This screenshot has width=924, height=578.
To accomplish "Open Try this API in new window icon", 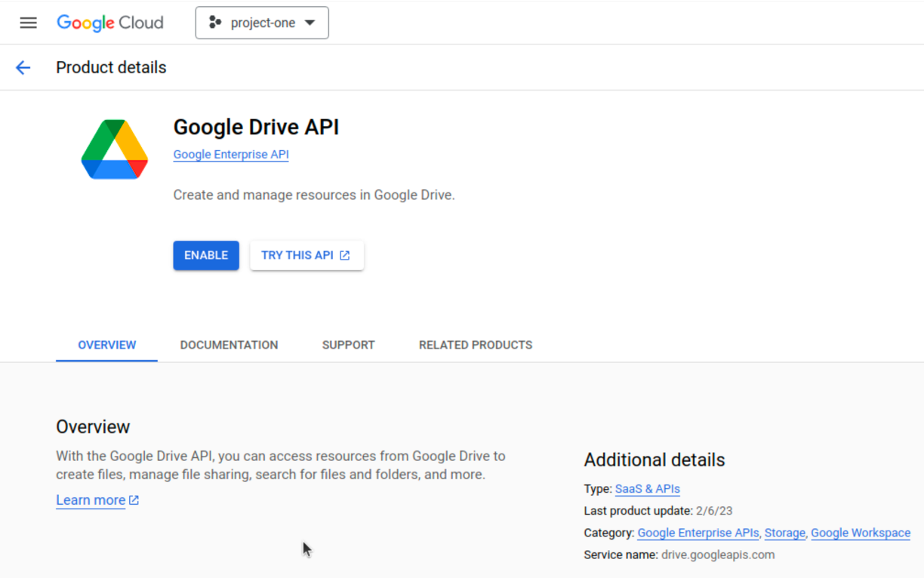I will click(x=346, y=255).
